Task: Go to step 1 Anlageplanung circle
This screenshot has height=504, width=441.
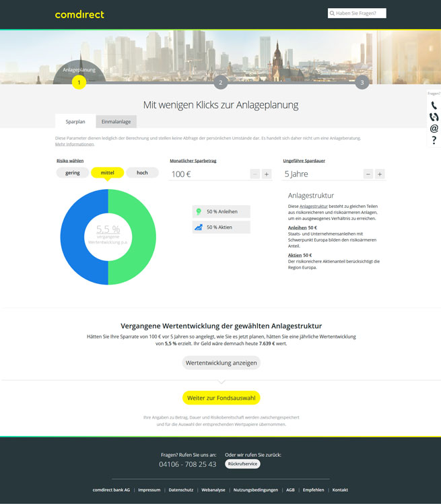Action: tap(79, 82)
